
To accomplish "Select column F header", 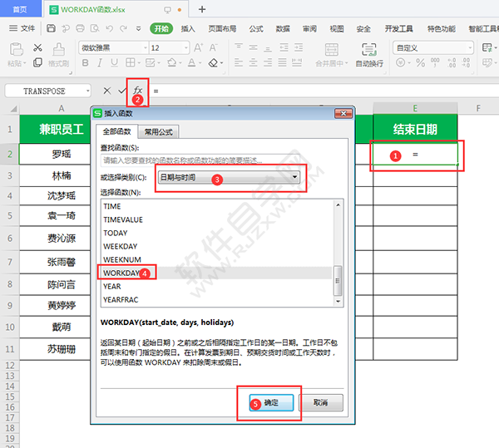I will tap(477, 108).
